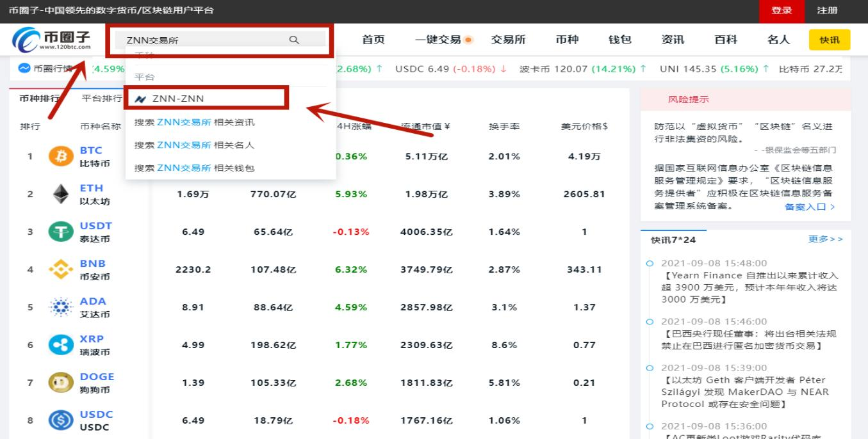The image size is (868, 439).
Task: Click the 币圈子 site logo
Action: (51, 40)
